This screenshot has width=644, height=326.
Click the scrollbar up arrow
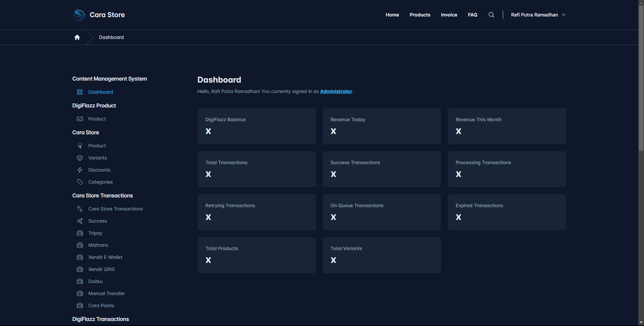[641, 3]
